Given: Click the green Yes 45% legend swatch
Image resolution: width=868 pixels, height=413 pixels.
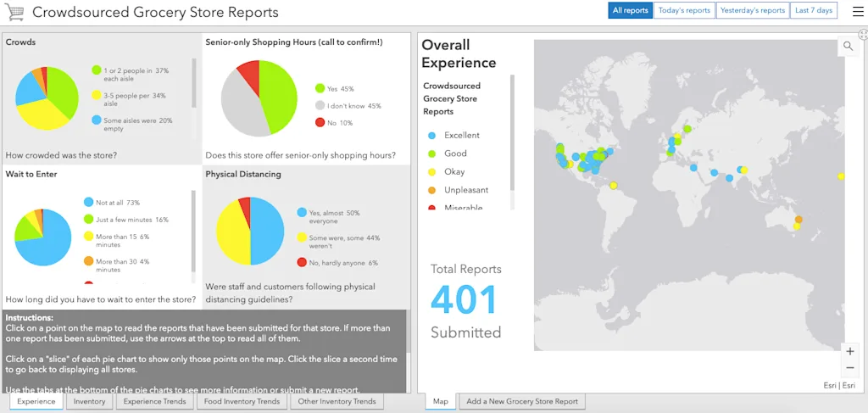Looking at the screenshot, I should tap(320, 88).
